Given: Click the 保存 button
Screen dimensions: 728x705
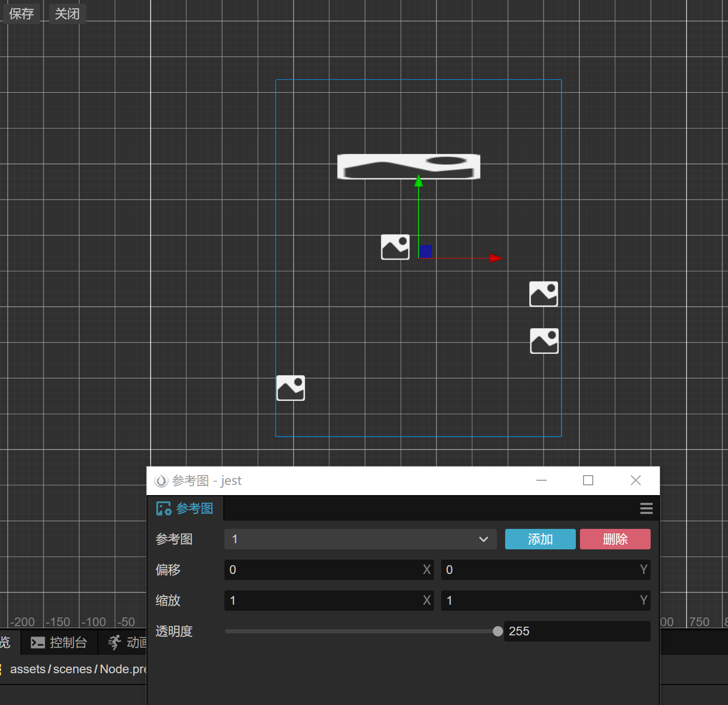Looking at the screenshot, I should pyautogui.click(x=22, y=14).
